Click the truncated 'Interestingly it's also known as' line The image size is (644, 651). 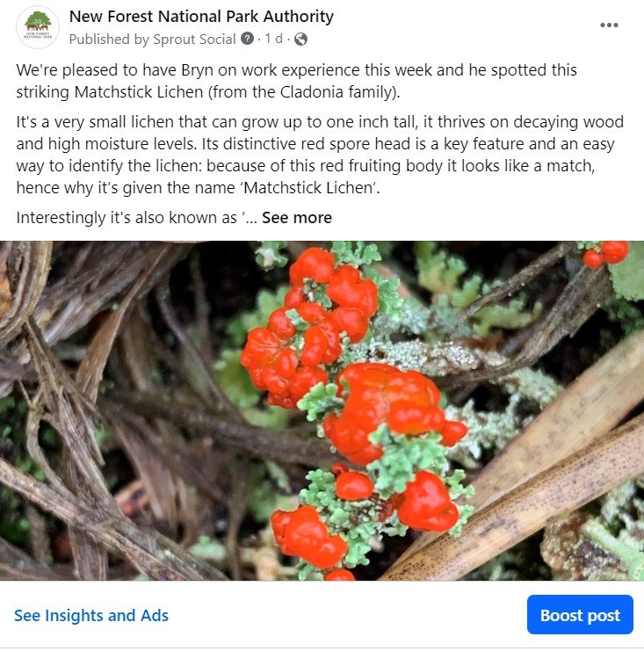[x=132, y=218]
